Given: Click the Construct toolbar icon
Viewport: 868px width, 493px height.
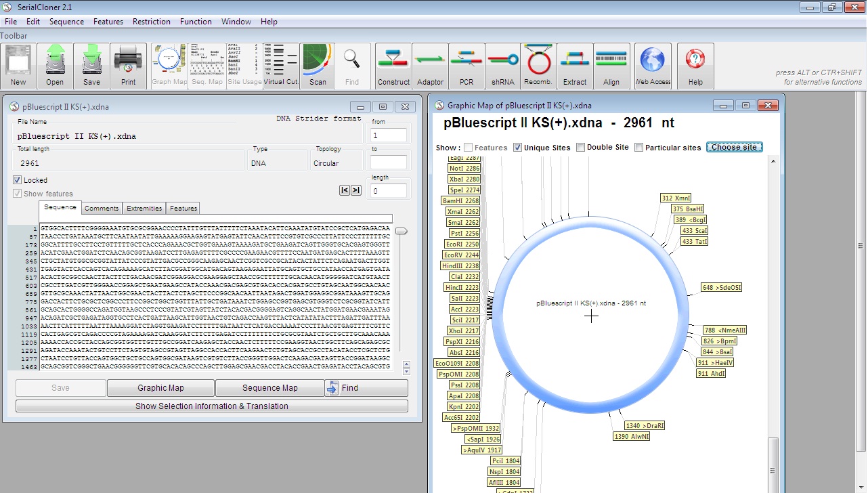Looking at the screenshot, I should coord(393,66).
